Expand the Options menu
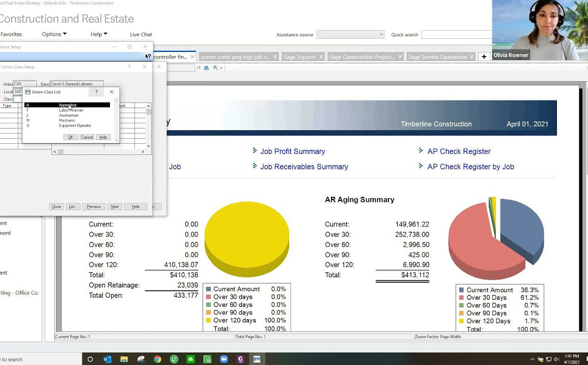This screenshot has width=588, height=365. [54, 34]
